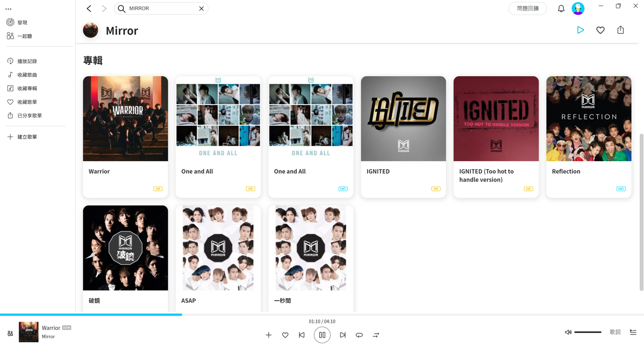Screen dimensions: 644x347
Task: Click 建立歌單 to create a playlist
Action: [22, 137]
